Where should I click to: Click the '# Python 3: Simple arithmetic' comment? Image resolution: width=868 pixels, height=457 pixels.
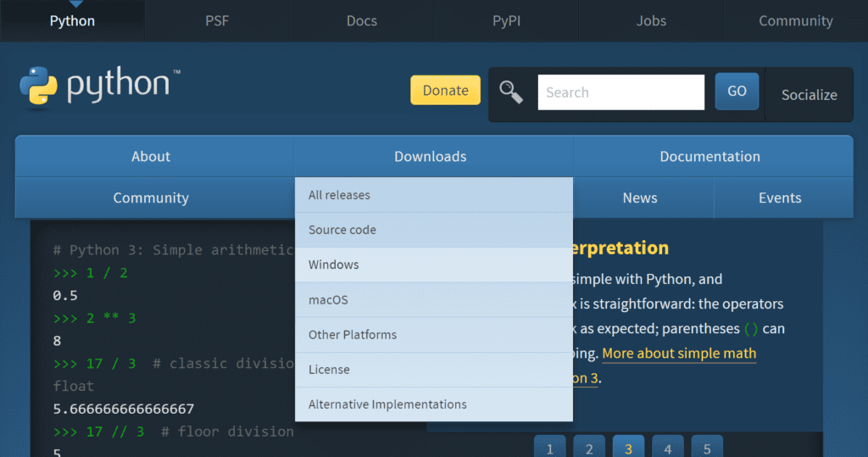173,250
